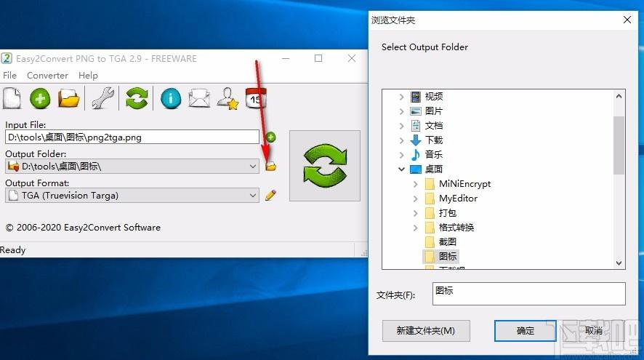
Task: Click the calendar toolbar icon
Action: 256,98
